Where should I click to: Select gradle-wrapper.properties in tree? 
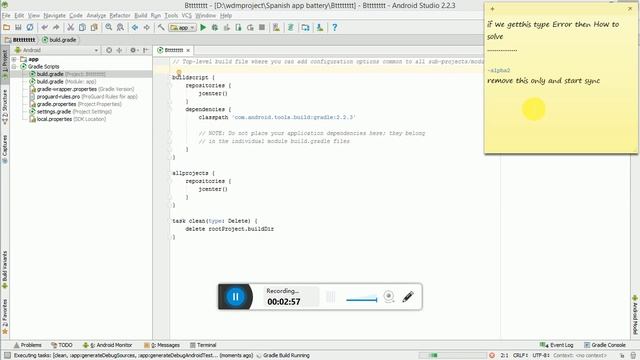(81, 89)
